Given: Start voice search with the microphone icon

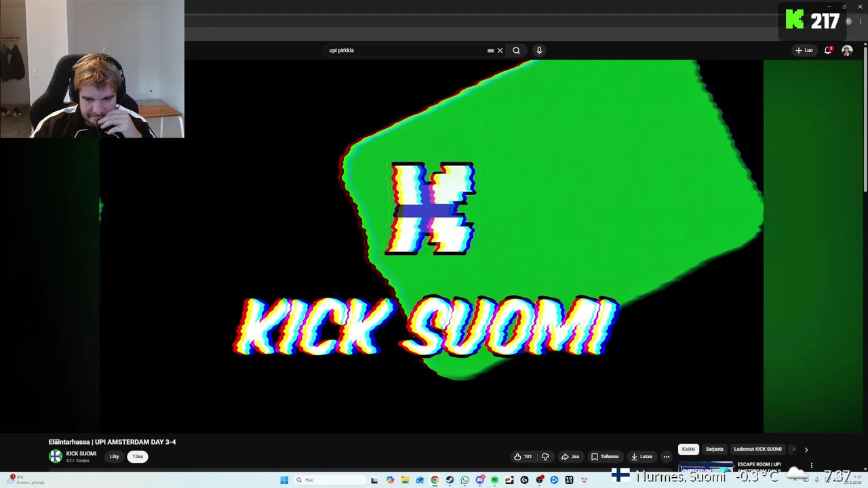Looking at the screenshot, I should (539, 50).
